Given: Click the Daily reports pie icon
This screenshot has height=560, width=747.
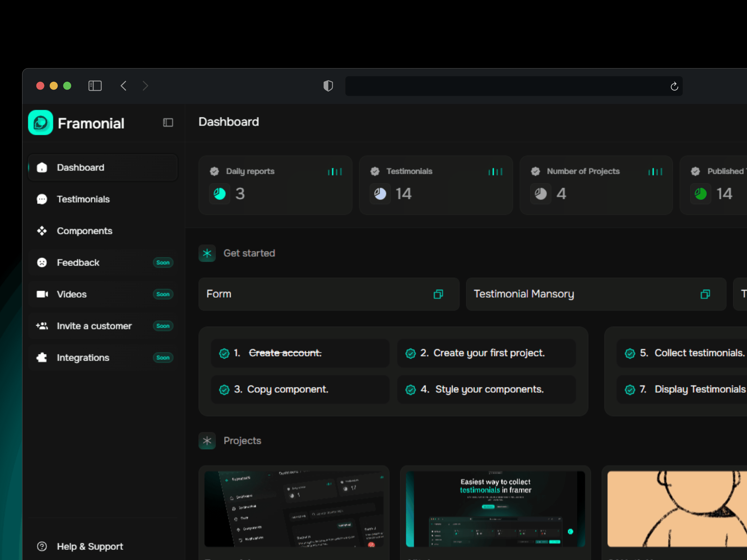Looking at the screenshot, I should pyautogui.click(x=219, y=194).
